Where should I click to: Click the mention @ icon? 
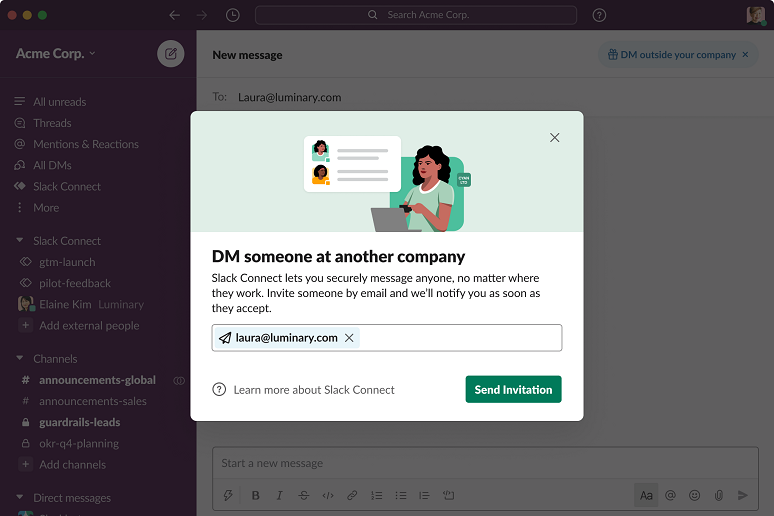tap(670, 495)
